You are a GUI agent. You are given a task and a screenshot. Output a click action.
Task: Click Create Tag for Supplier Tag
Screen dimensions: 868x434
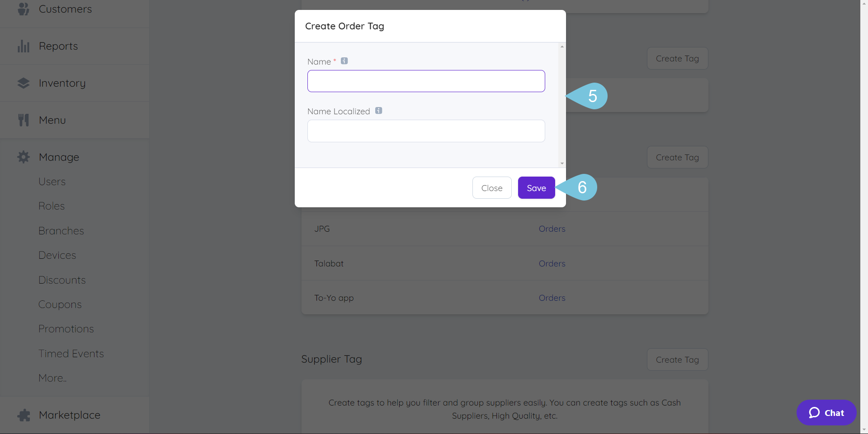[677, 359]
